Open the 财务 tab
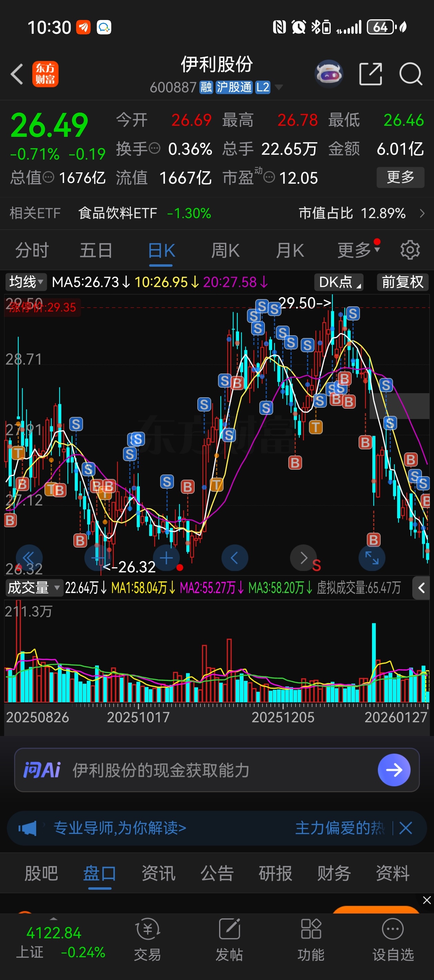 pyautogui.click(x=334, y=873)
